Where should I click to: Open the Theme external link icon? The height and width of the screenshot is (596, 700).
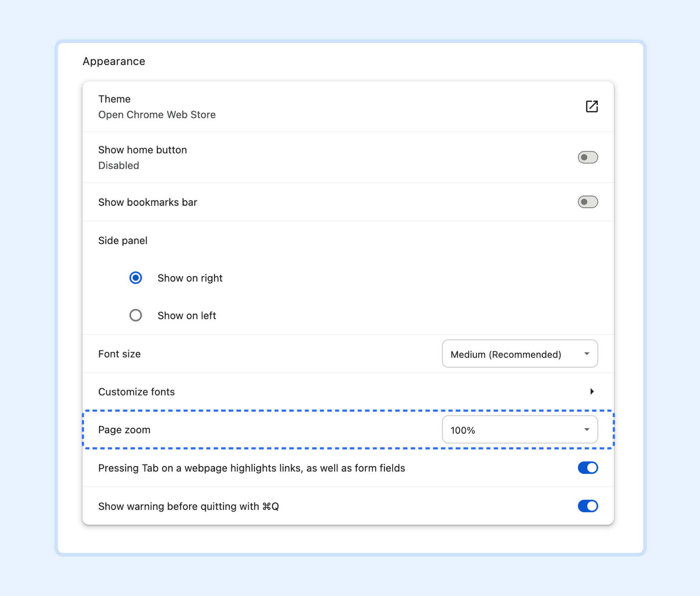click(x=592, y=106)
